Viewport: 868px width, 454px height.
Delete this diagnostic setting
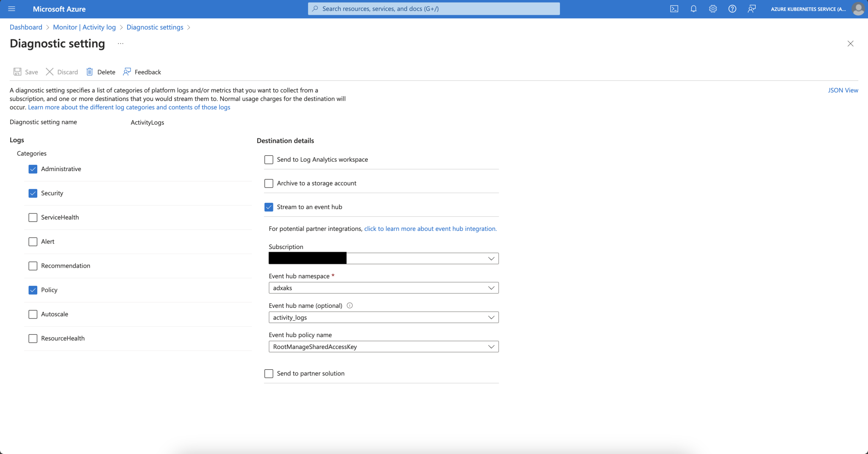pyautogui.click(x=101, y=72)
